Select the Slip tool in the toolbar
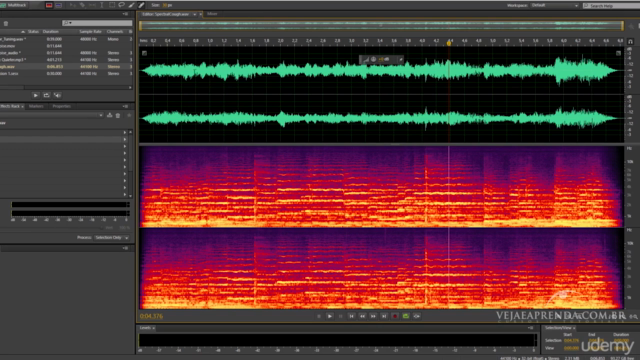 [x=92, y=5]
